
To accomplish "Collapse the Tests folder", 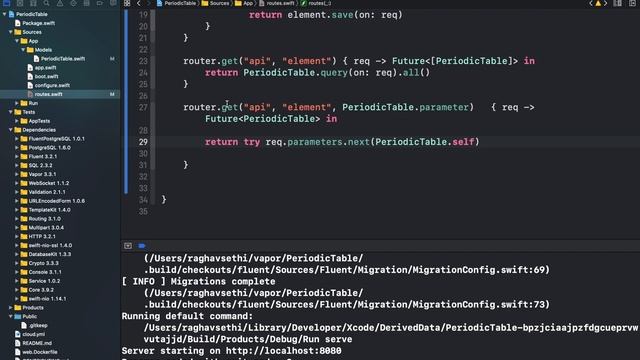I will click(11, 112).
